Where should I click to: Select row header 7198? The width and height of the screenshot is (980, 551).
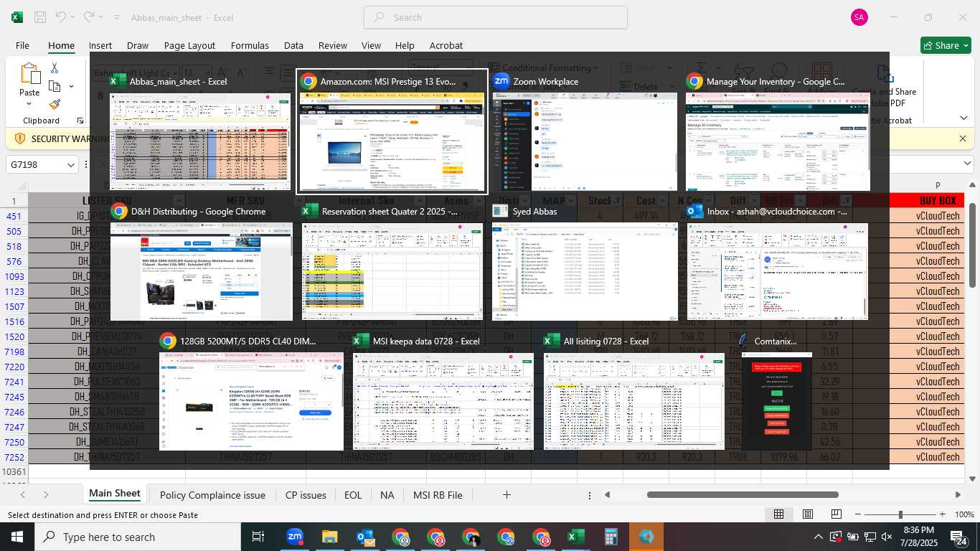point(14,352)
